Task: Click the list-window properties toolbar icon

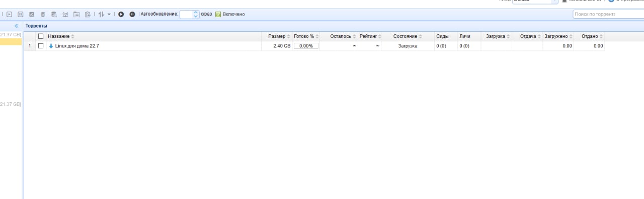Action: tap(76, 14)
